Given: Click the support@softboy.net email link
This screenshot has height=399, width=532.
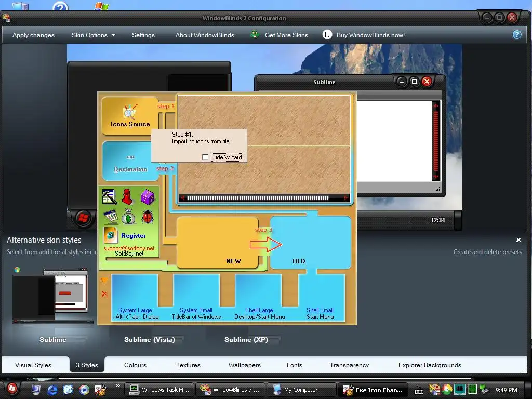Looking at the screenshot, I should [129, 248].
